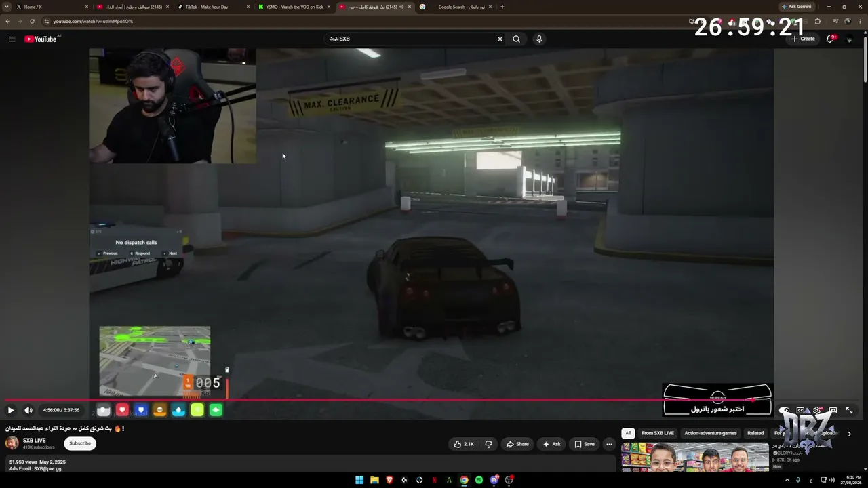Image resolution: width=868 pixels, height=488 pixels.
Task: Turn on closed captions in player
Action: point(801,410)
